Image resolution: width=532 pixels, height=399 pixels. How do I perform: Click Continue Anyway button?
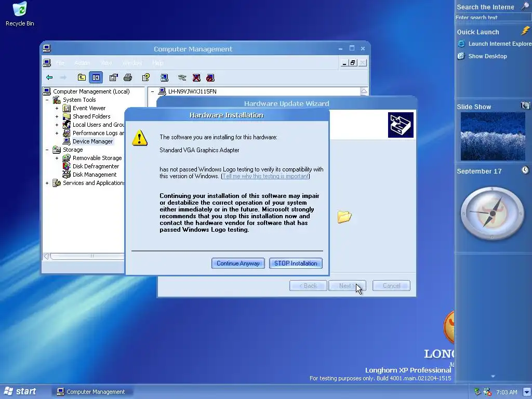[238, 263]
